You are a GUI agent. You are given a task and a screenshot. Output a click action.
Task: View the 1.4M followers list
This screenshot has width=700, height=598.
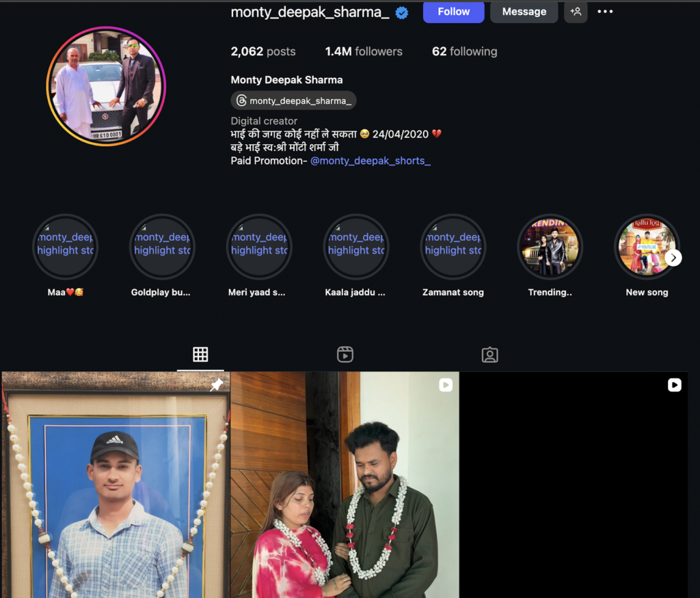tap(364, 51)
